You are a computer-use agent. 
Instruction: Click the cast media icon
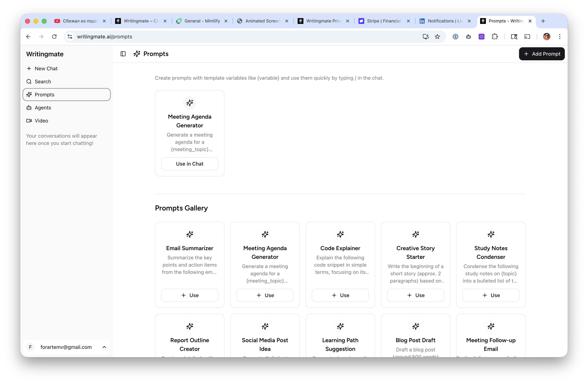coord(527,37)
